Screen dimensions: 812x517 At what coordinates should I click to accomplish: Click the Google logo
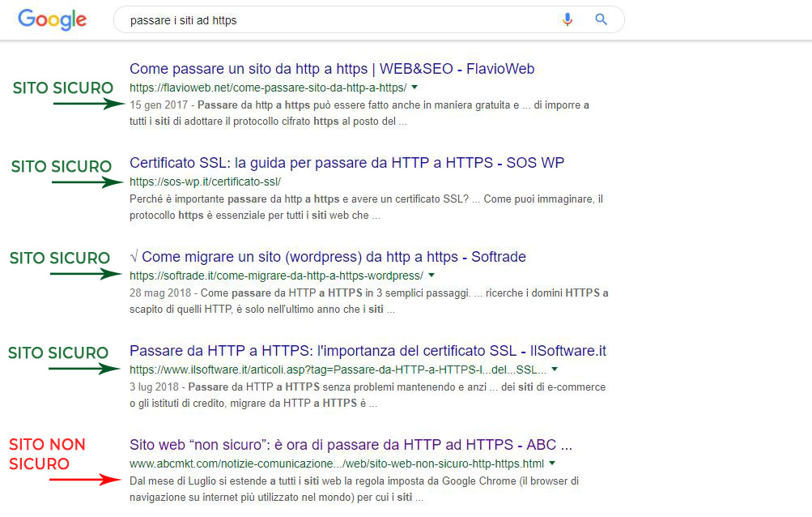(52, 19)
